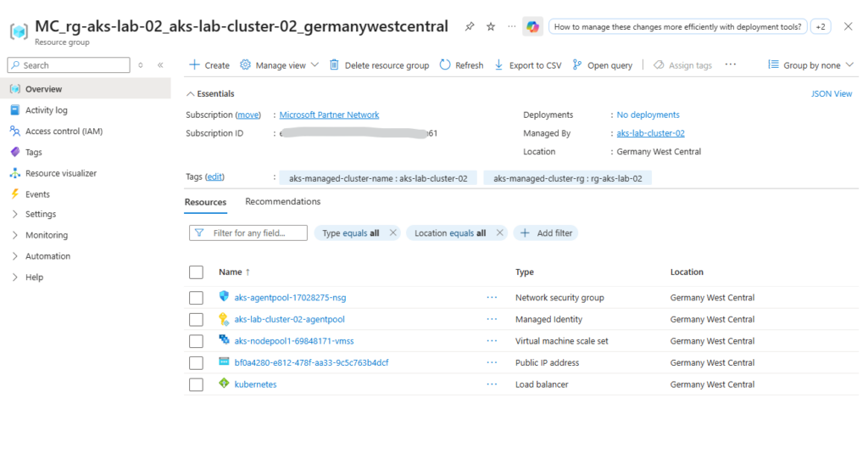868x465 pixels.
Task: Check the box for aks-agentpool-17028275-nsg
Action: [x=196, y=298]
